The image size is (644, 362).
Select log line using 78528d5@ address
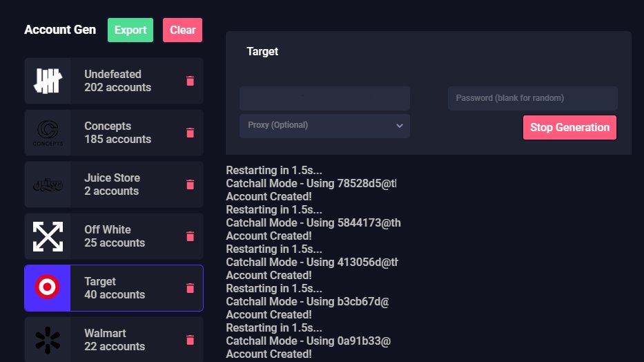311,183
